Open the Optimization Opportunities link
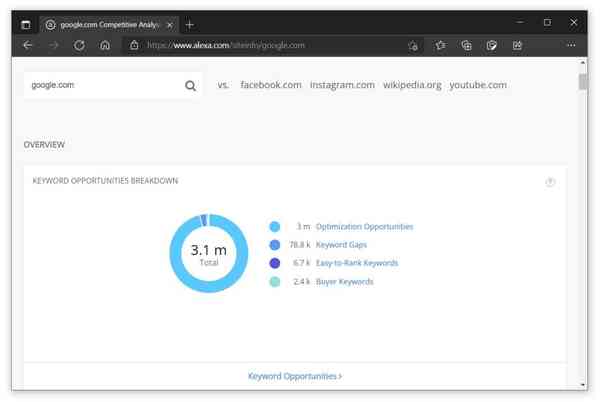This screenshot has height=402, width=600. [x=364, y=227]
